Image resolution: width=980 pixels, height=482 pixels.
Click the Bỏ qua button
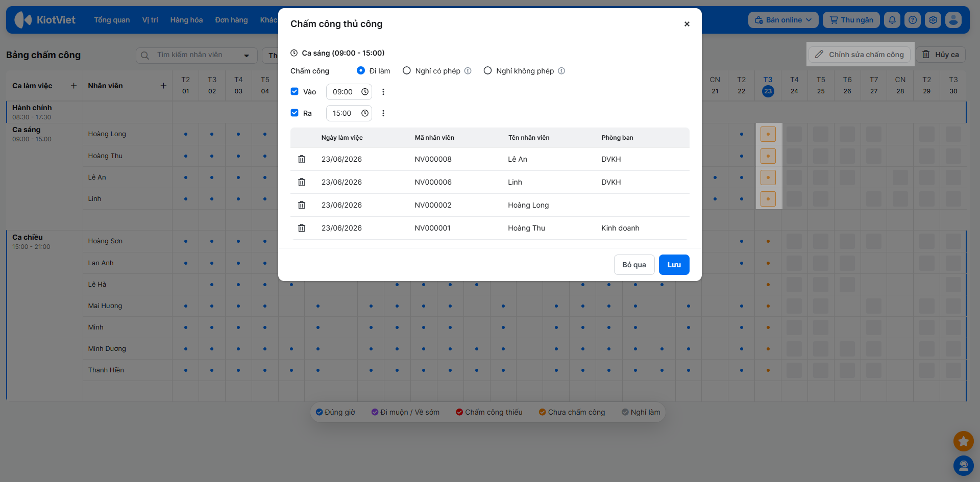coord(634,265)
